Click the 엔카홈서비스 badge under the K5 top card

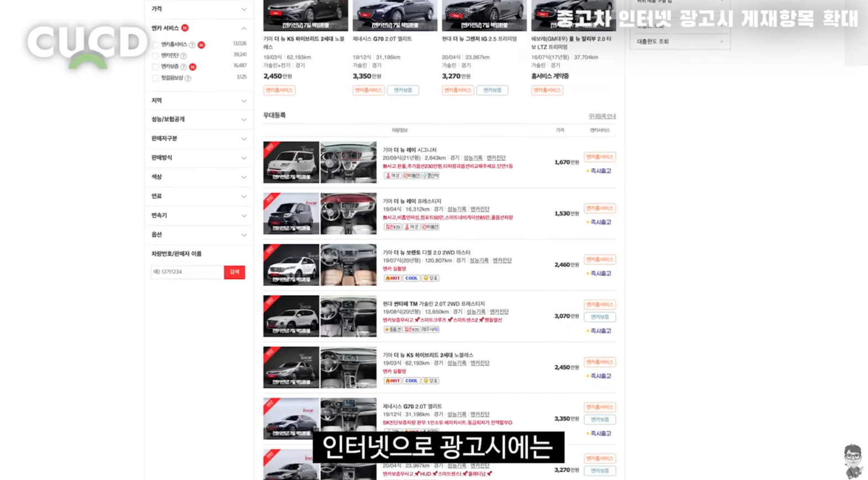[x=279, y=90]
